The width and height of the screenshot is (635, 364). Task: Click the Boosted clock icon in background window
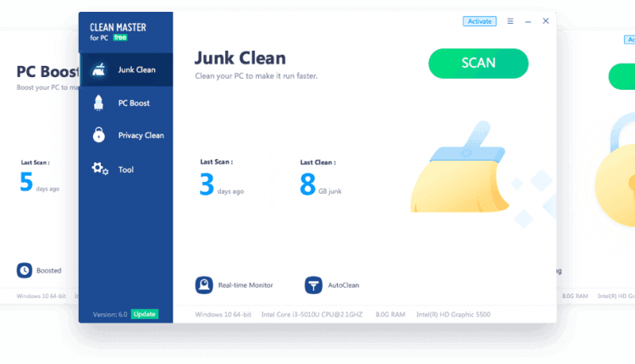tap(25, 271)
